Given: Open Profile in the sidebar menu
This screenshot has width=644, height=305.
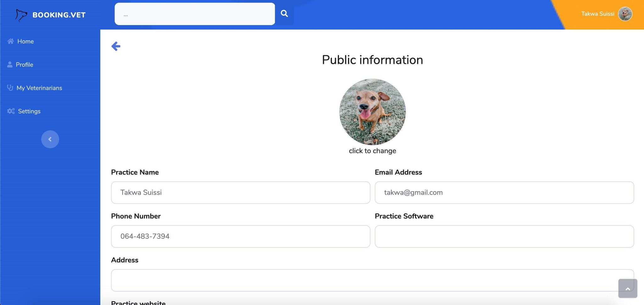Looking at the screenshot, I should 25,64.
